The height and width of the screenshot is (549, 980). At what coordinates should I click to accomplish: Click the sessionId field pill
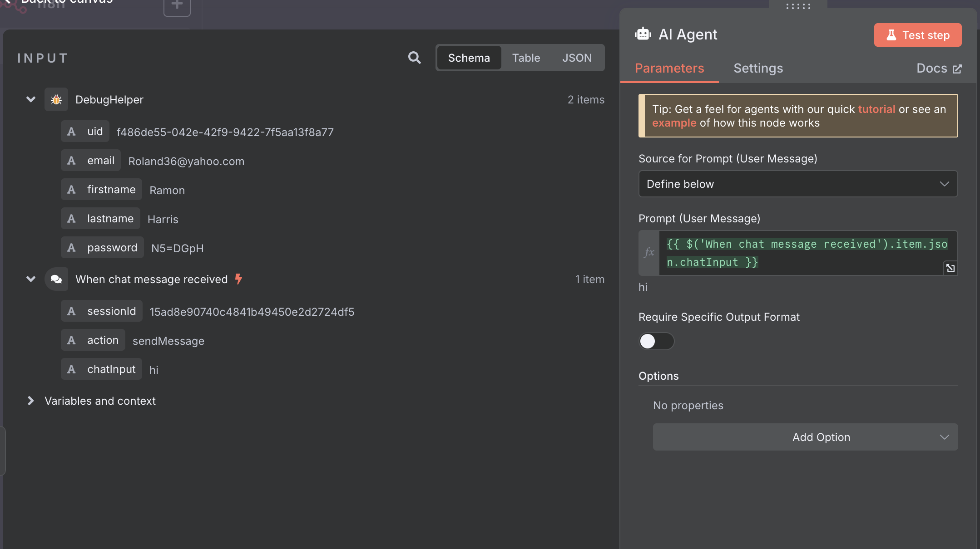(x=102, y=311)
